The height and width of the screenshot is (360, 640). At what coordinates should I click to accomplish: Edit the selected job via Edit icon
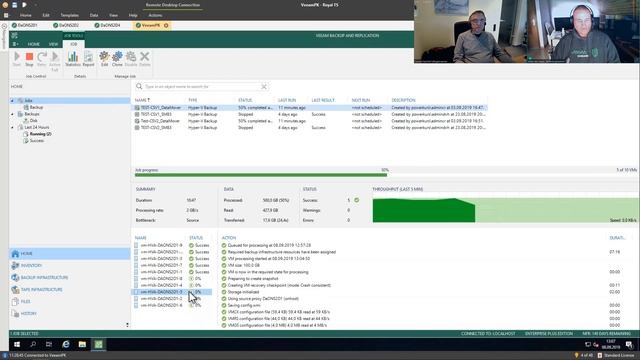pyautogui.click(x=104, y=59)
